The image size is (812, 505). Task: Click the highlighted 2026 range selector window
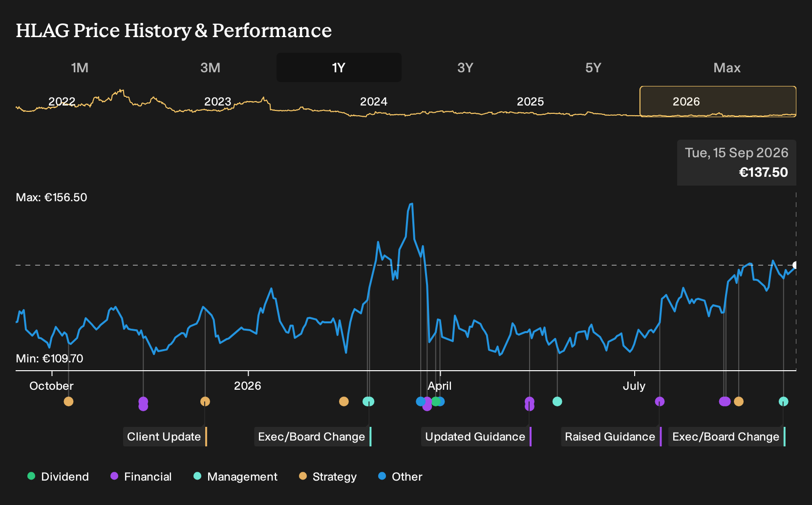(718, 102)
